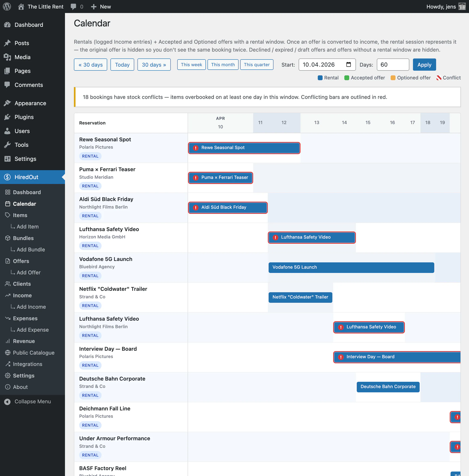469x476 pixels.
Task: Click the Users person icon
Action: 7,131
